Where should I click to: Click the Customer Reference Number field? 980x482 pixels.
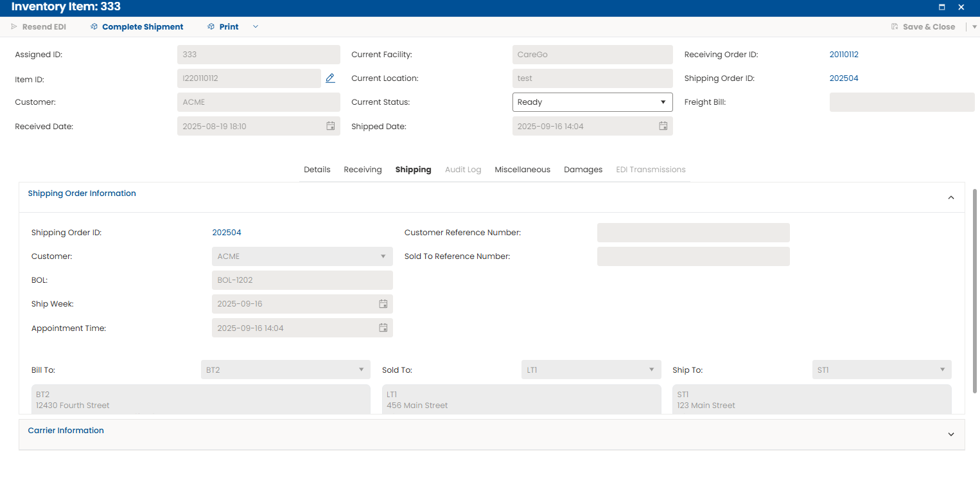click(693, 233)
